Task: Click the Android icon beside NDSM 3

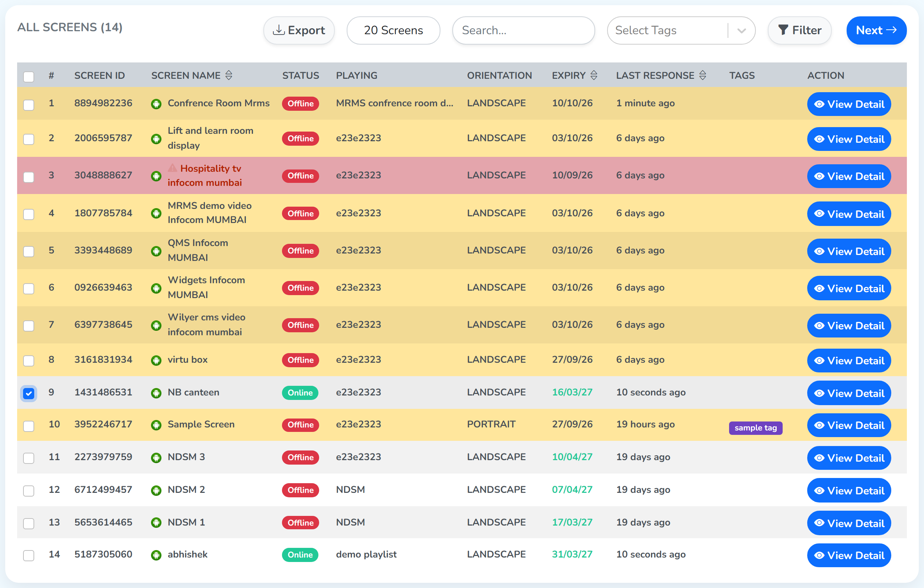Action: [x=156, y=458]
